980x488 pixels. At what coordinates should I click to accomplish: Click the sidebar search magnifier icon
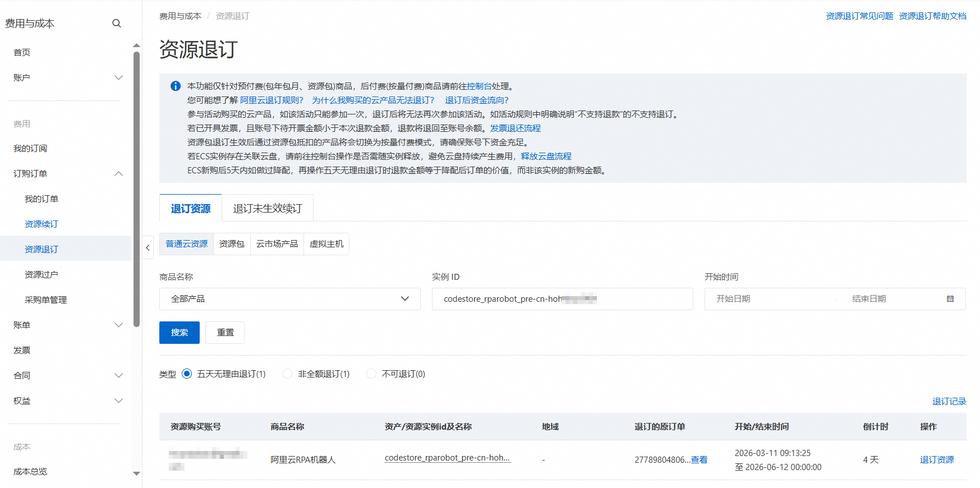point(117,24)
